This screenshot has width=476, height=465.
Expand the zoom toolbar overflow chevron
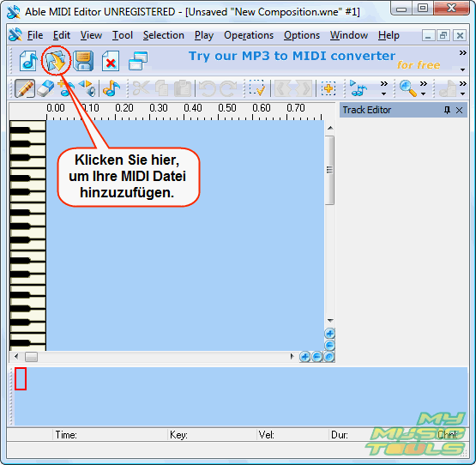pos(424,83)
